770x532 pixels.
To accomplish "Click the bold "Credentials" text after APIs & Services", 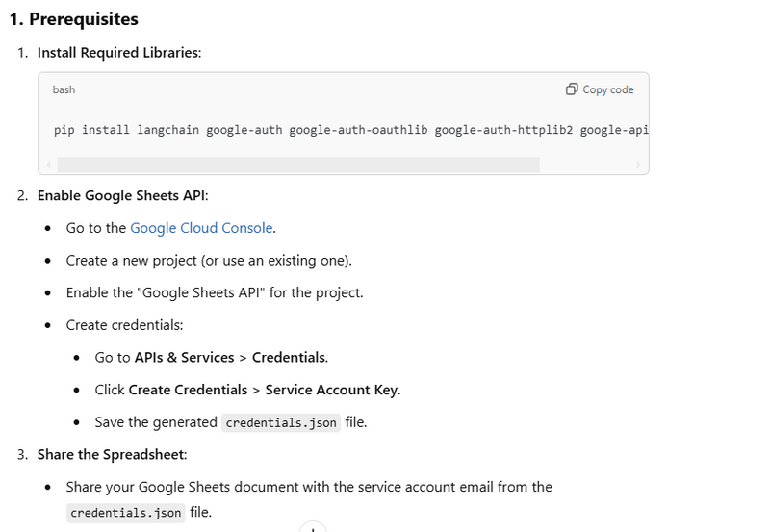I will (x=288, y=357).
